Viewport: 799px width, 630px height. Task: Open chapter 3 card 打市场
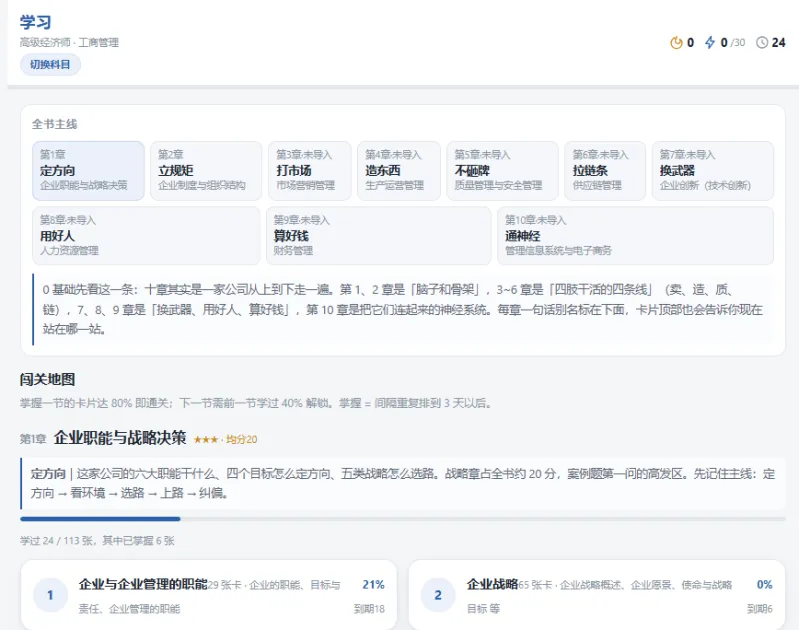click(310, 171)
